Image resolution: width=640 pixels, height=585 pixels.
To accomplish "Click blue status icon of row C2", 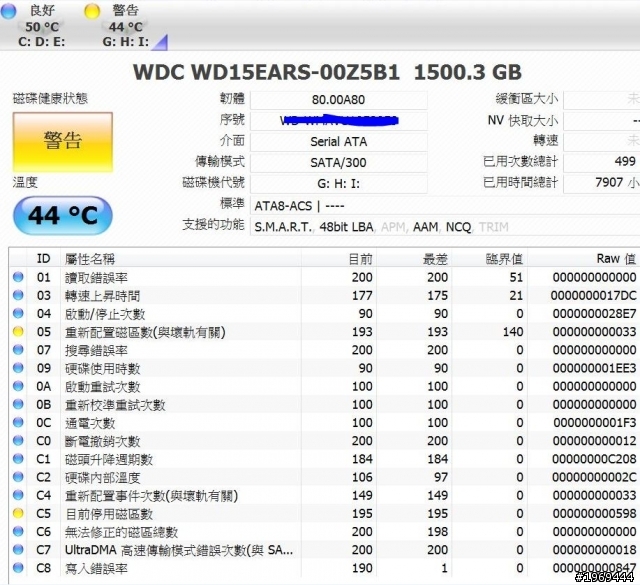I will [18, 477].
